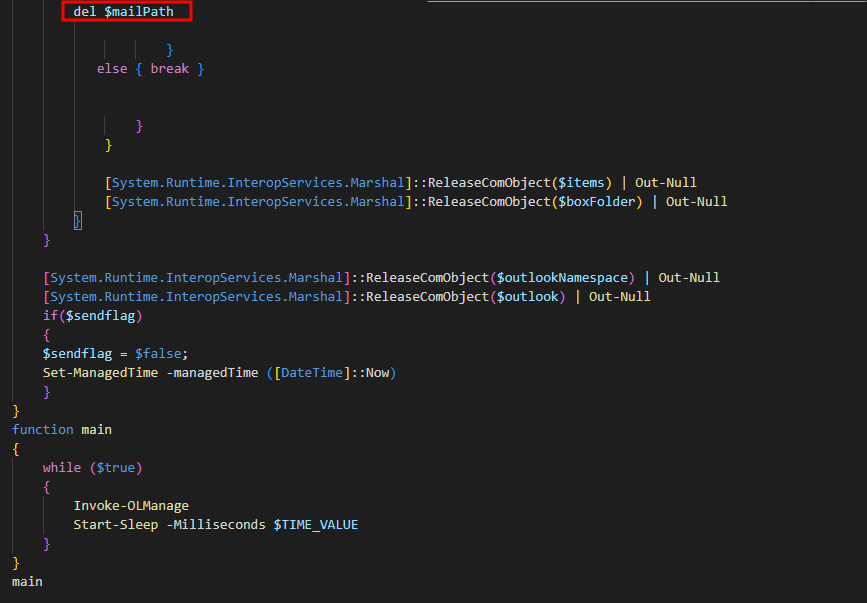Click the if keyword before $sendflag
Image resolution: width=867 pixels, height=603 pixels.
[x=50, y=316]
